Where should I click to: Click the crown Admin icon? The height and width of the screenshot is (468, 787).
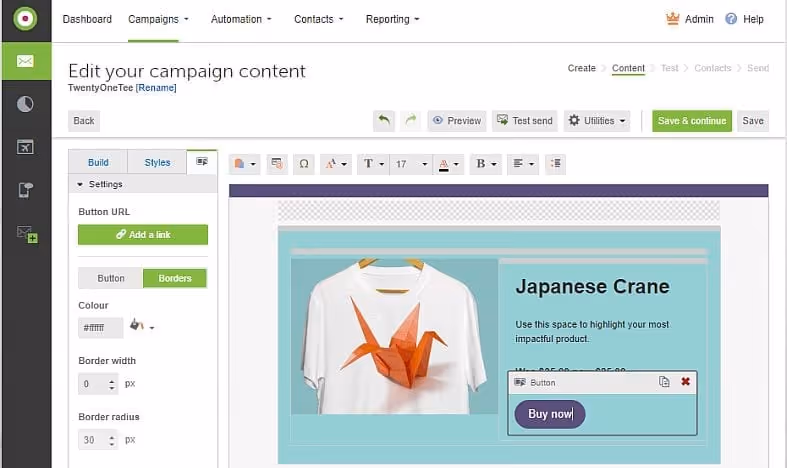[672, 19]
